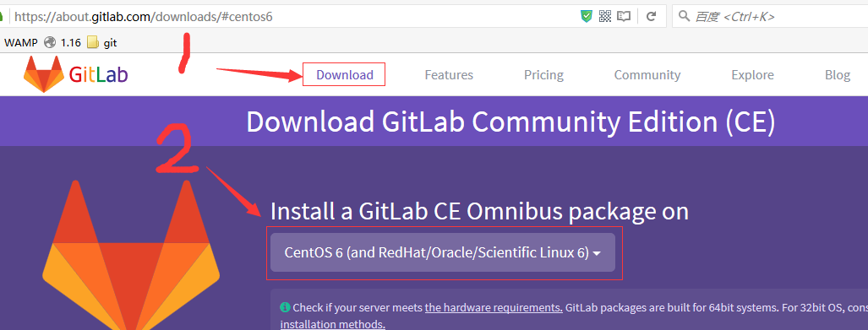868x330 pixels.
Task: Visit the Community nav link
Action: click(647, 74)
